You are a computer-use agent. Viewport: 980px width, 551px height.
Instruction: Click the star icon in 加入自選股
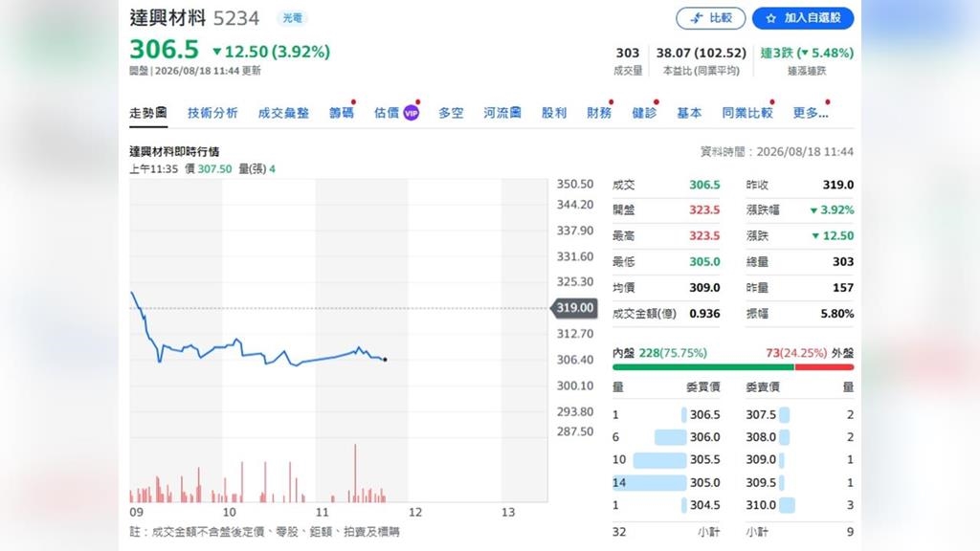coord(770,19)
